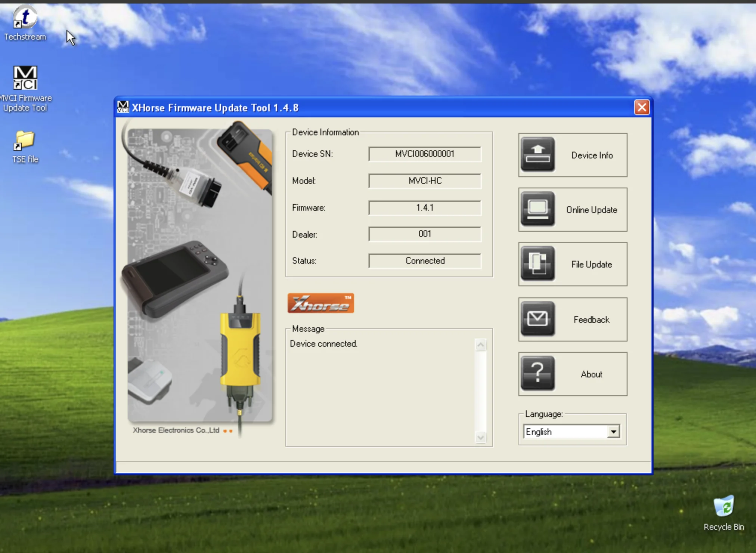Click the Model MVCI-HC field
756x553 pixels.
coord(425,181)
